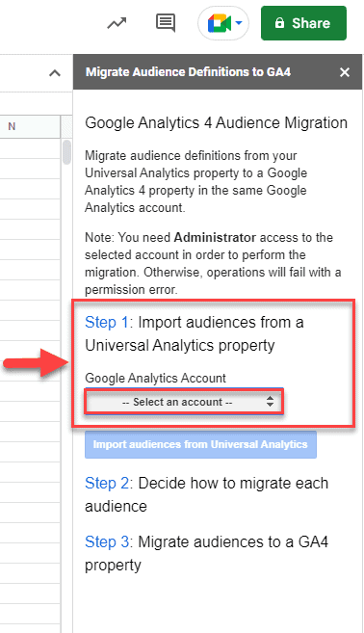Select column N header

[x=30, y=126]
